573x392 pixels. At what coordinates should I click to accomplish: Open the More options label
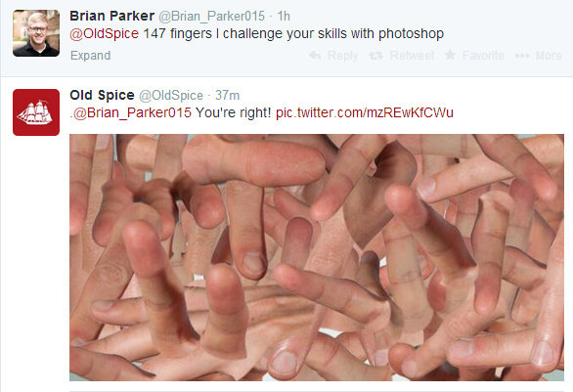549,56
